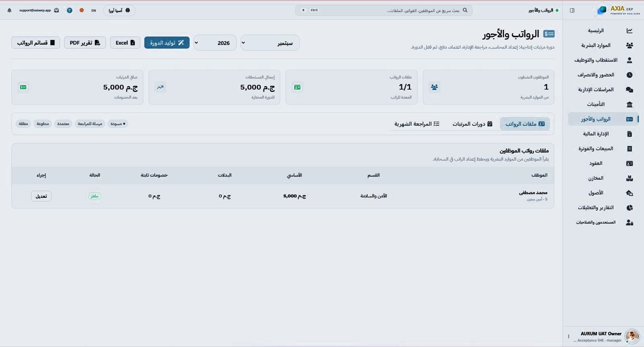Toggle the معتمدة status filter chip
This screenshot has width=644, height=347.
(63, 124)
